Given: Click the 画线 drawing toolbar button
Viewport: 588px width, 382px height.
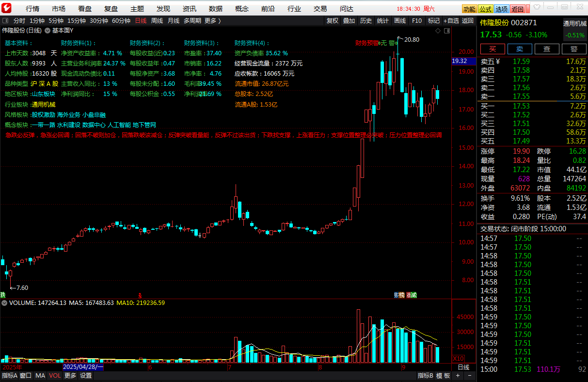Looking at the screenshot, I should point(400,21).
